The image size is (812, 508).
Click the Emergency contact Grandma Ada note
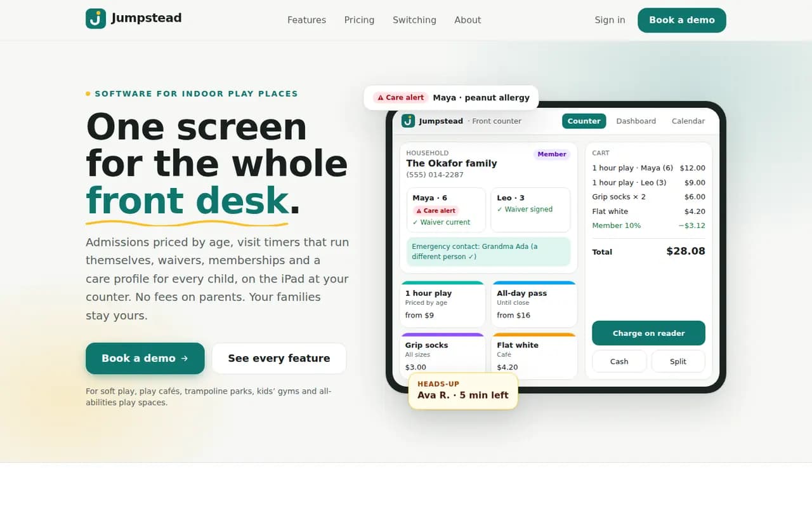point(488,251)
